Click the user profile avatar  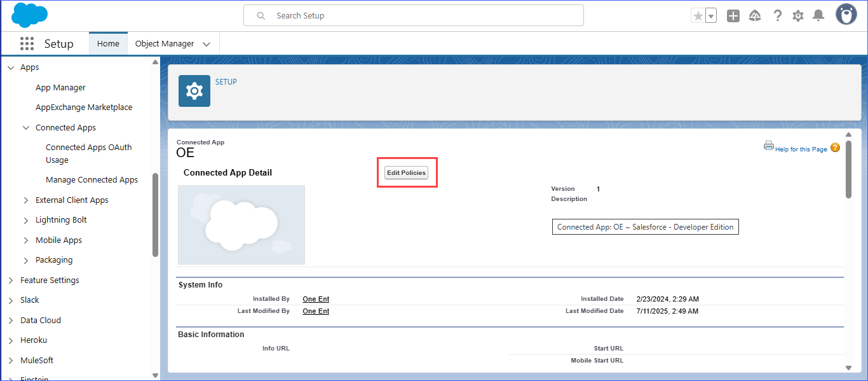(846, 15)
